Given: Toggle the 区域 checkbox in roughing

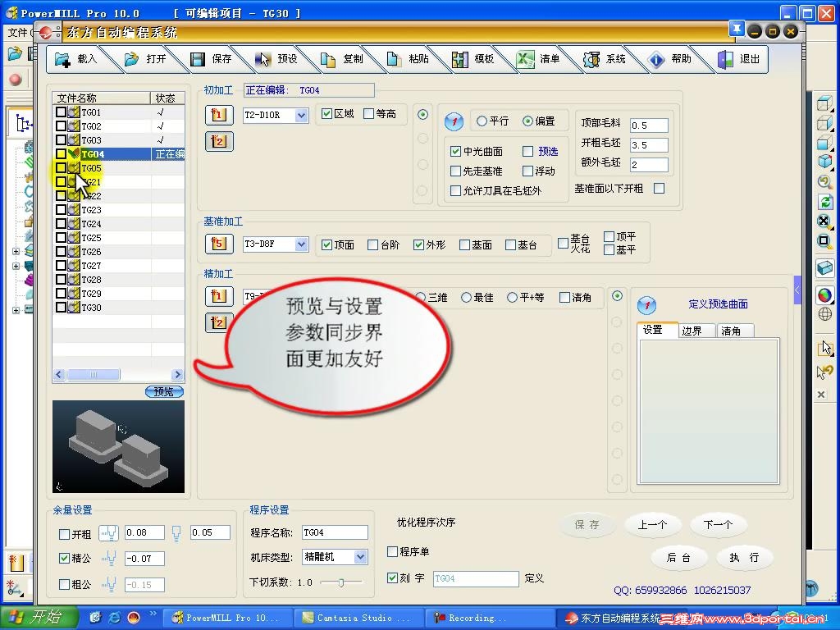Looking at the screenshot, I should (x=326, y=113).
